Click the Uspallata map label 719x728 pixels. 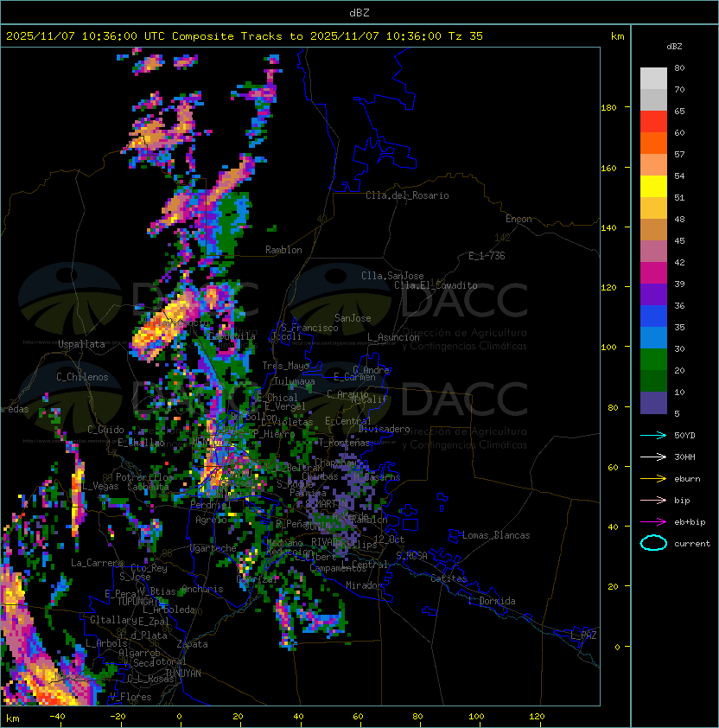[x=81, y=344]
